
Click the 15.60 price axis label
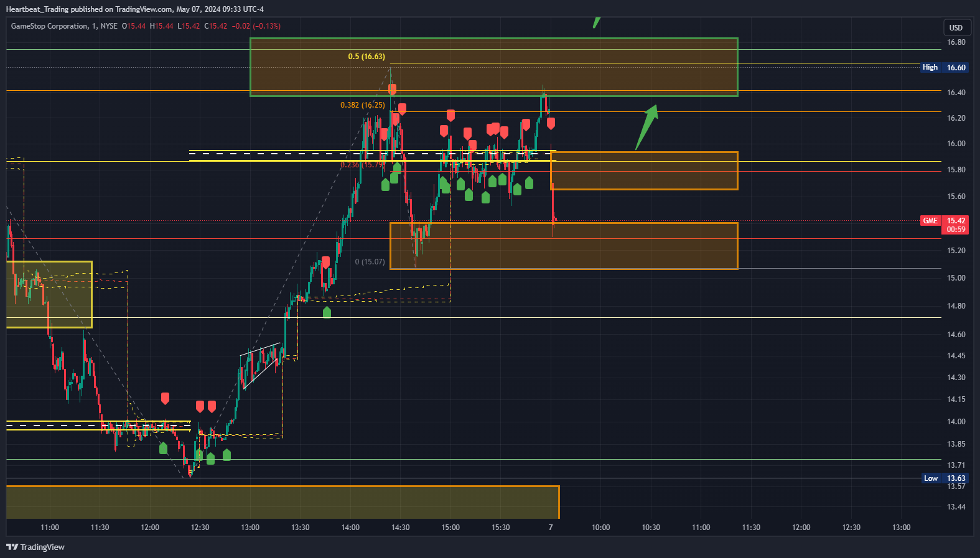(x=956, y=197)
